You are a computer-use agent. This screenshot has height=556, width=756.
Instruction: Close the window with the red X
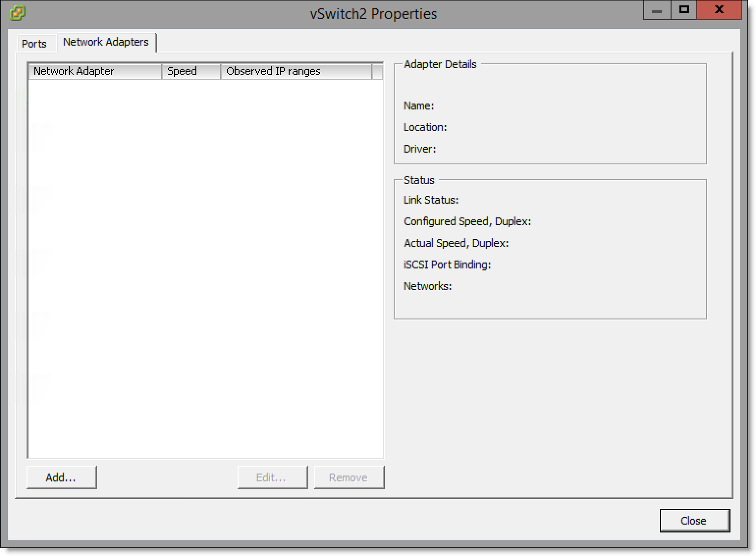pyautogui.click(x=719, y=10)
